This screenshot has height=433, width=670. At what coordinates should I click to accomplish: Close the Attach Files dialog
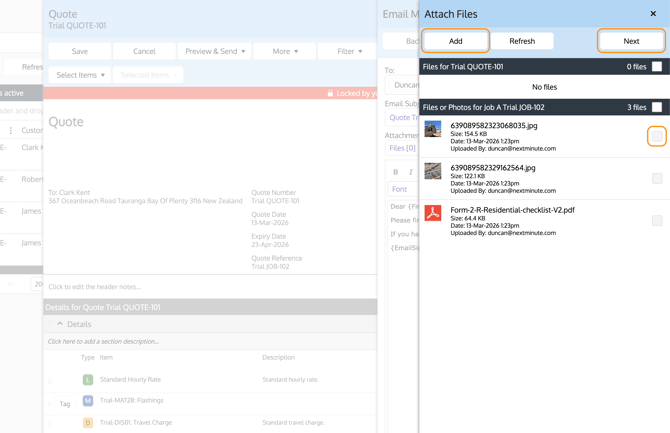(653, 14)
